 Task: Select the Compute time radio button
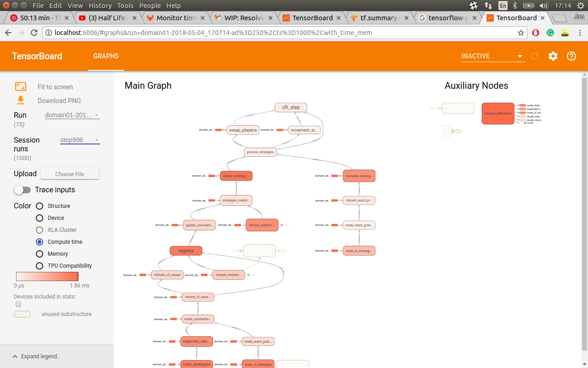click(x=40, y=242)
